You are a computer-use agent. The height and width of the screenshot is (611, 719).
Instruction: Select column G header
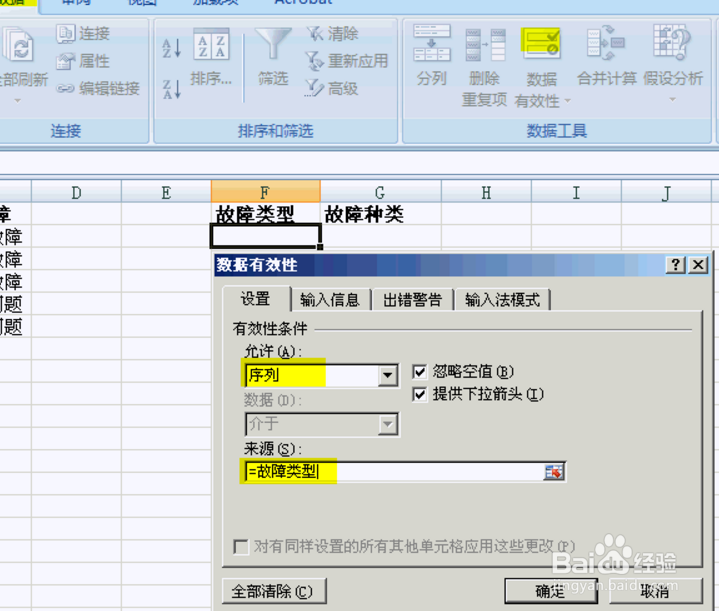pyautogui.click(x=380, y=192)
